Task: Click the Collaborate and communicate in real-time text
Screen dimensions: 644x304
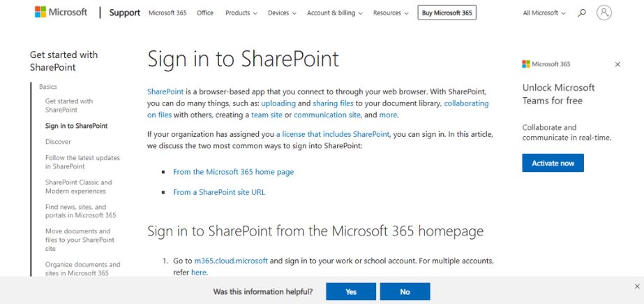Action: 567,133
